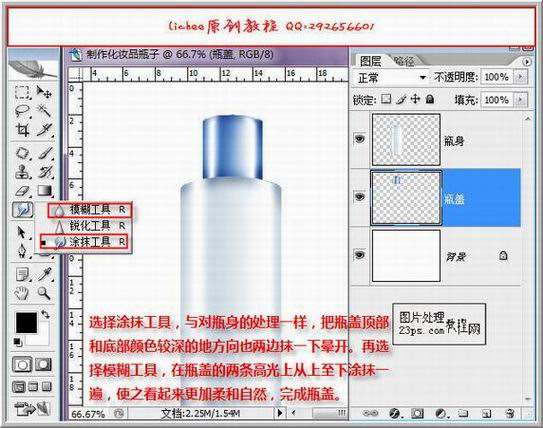Select the Magic Wand tool
Viewport: 543px width, 428px height.
(44, 112)
